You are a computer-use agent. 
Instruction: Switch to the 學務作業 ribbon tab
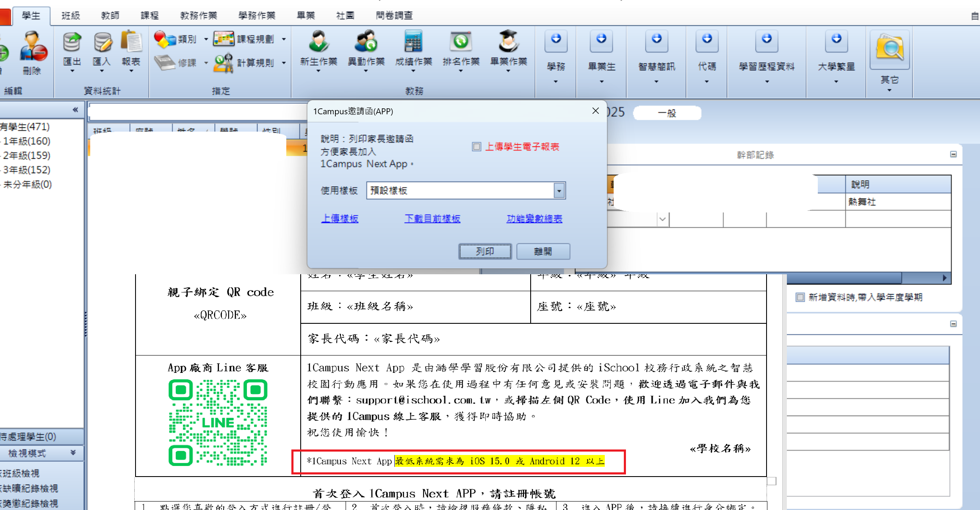(x=257, y=16)
